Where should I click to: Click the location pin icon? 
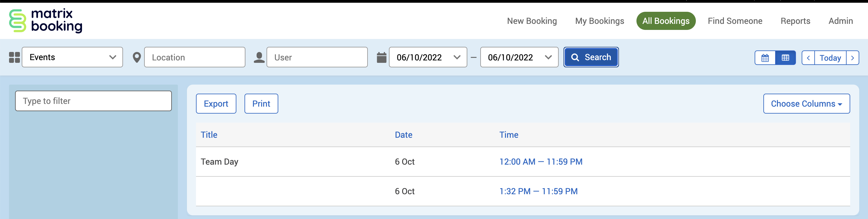click(137, 57)
